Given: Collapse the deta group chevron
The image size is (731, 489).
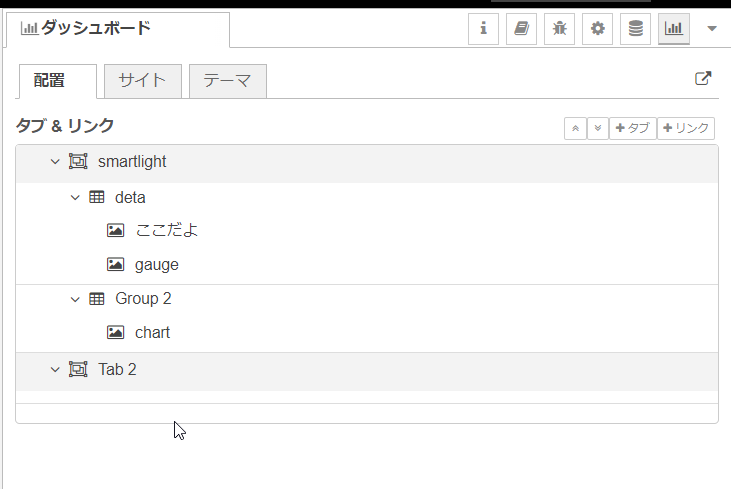Looking at the screenshot, I should pos(75,198).
